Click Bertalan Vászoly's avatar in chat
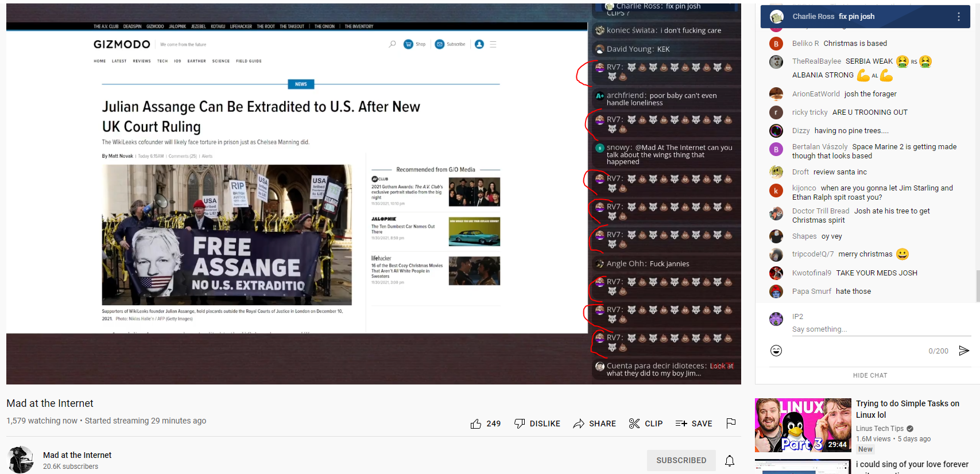Screen dimensions: 980x474 pos(776,149)
